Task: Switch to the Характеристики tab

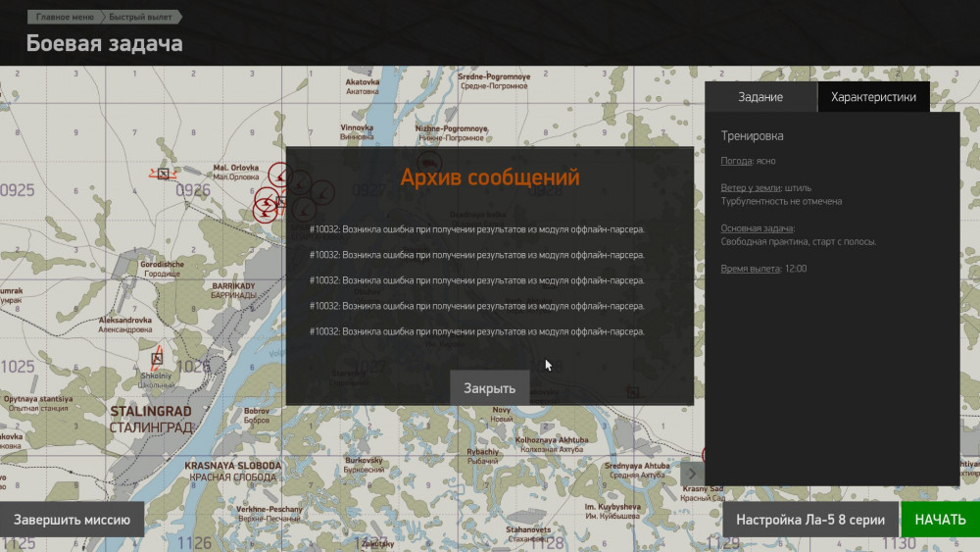Action: [873, 97]
